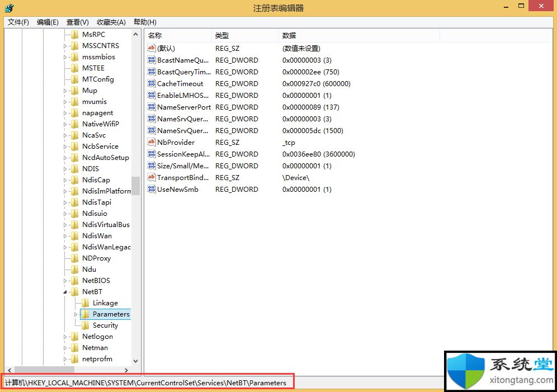Select the (默认) string value icon
The width and height of the screenshot is (557, 392).
[x=152, y=48]
